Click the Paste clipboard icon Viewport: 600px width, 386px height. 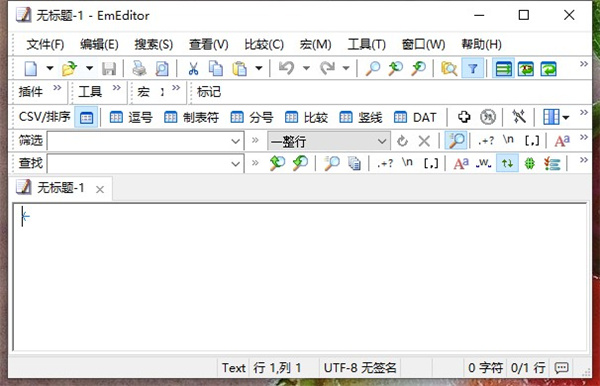click(x=240, y=69)
